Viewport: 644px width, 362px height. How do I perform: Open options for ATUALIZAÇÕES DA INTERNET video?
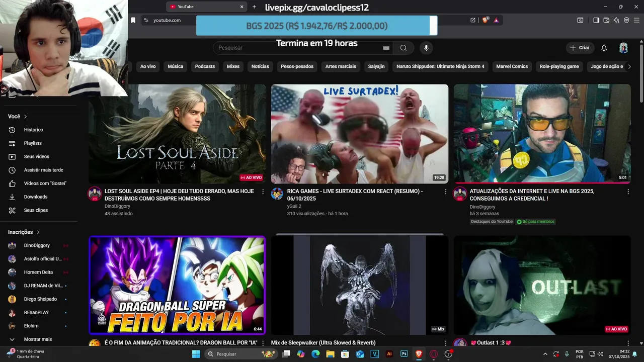point(628,192)
